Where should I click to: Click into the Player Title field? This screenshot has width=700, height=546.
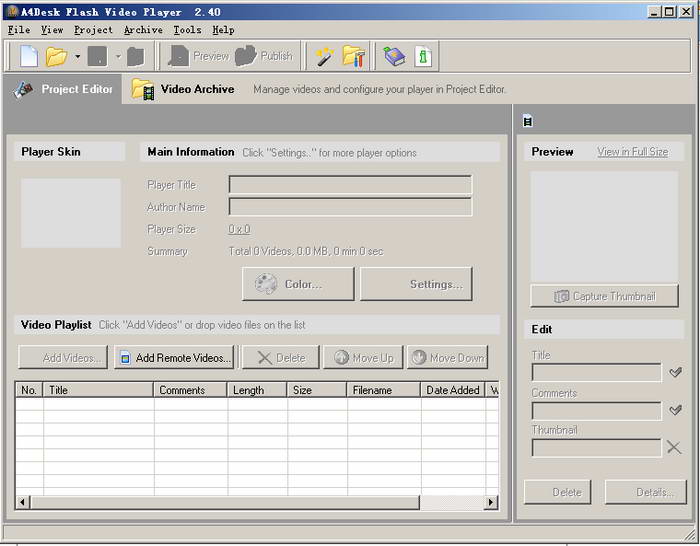coord(350,185)
